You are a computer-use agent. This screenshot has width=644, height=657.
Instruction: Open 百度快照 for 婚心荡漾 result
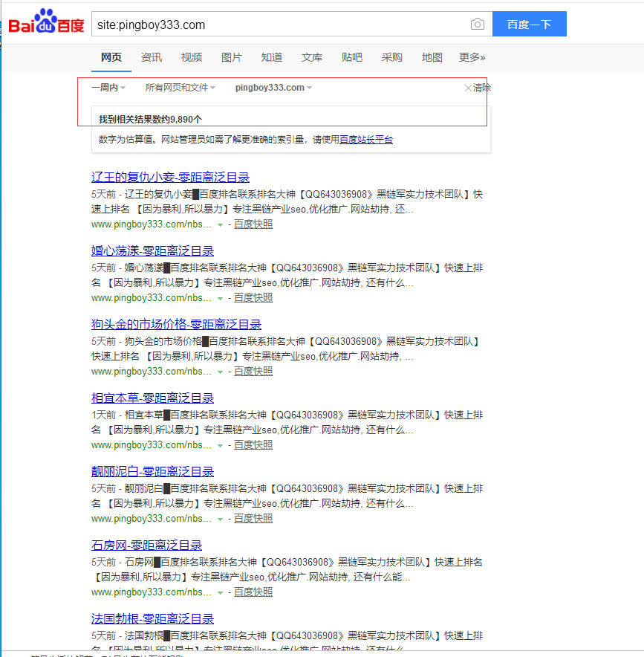point(253,297)
